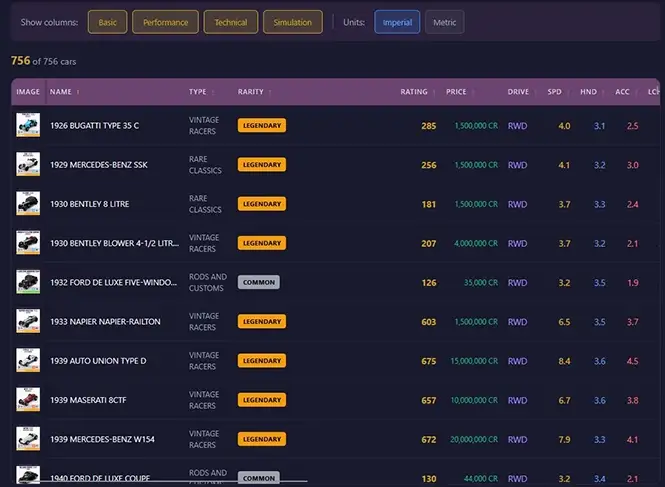665x487 pixels.
Task: Click the 756 of 756 cars counter
Action: (x=44, y=61)
